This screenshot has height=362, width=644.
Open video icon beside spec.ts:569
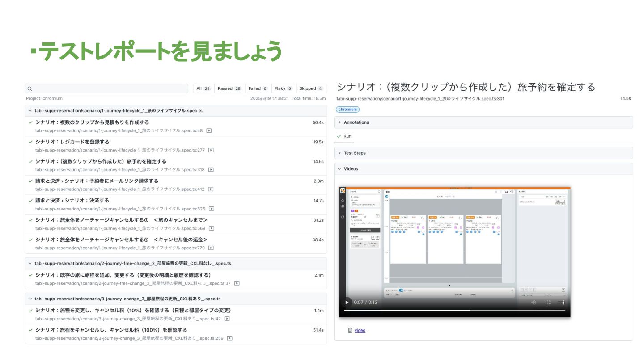coord(212,228)
